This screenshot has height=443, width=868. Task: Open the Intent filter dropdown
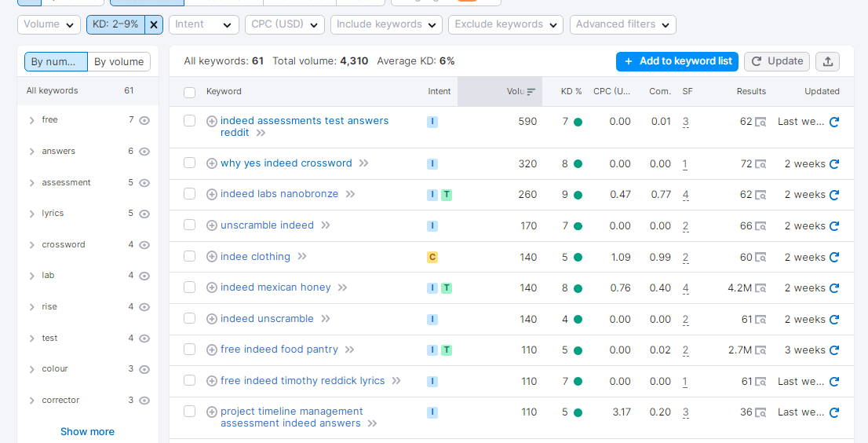click(204, 24)
